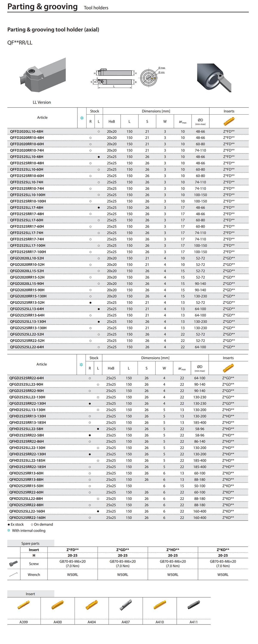Select article QFKD2525RR22-160H

pos(27,518)
